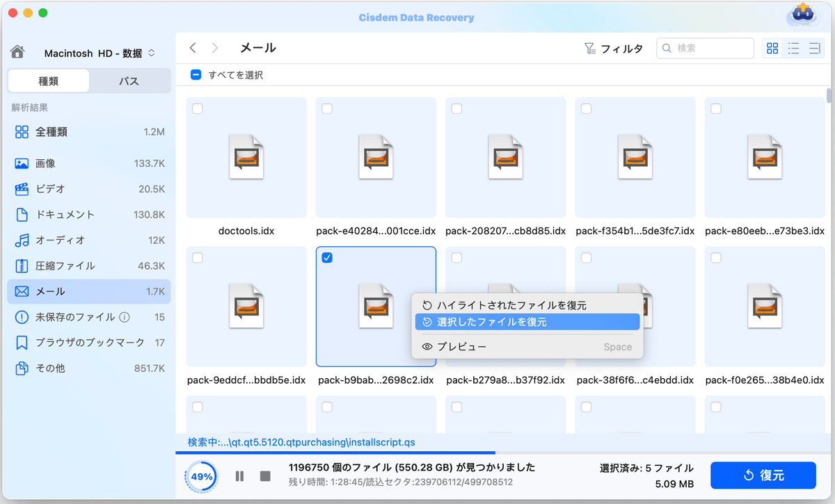Click the 49% circular progress indicator
The image size is (835, 504).
pos(202,477)
